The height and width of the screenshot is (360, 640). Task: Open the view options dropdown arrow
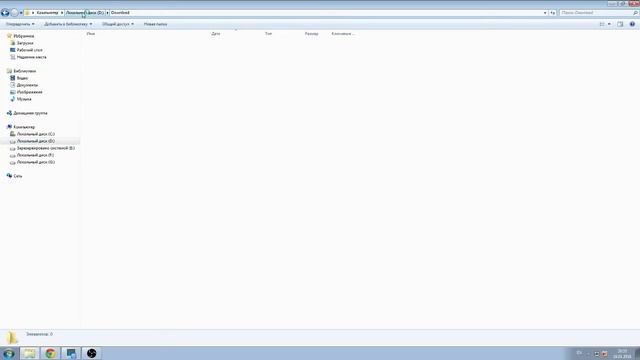pos(609,24)
